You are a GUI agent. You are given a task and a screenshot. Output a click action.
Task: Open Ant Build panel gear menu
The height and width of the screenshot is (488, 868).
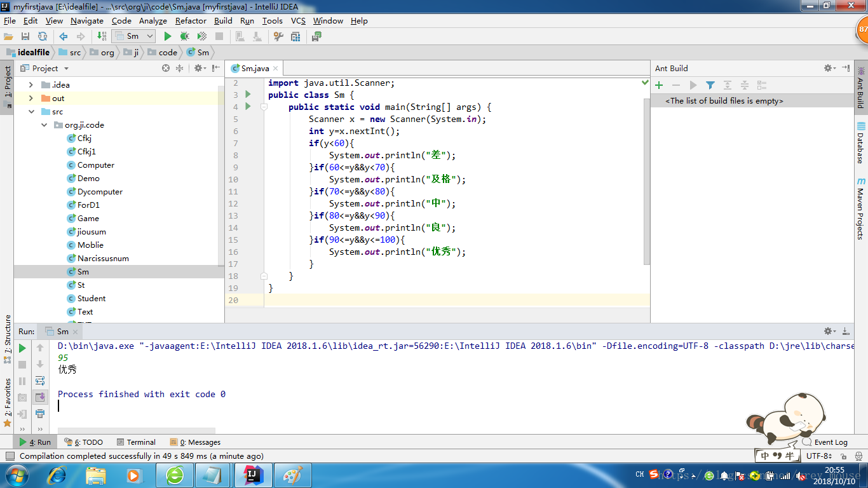point(829,68)
